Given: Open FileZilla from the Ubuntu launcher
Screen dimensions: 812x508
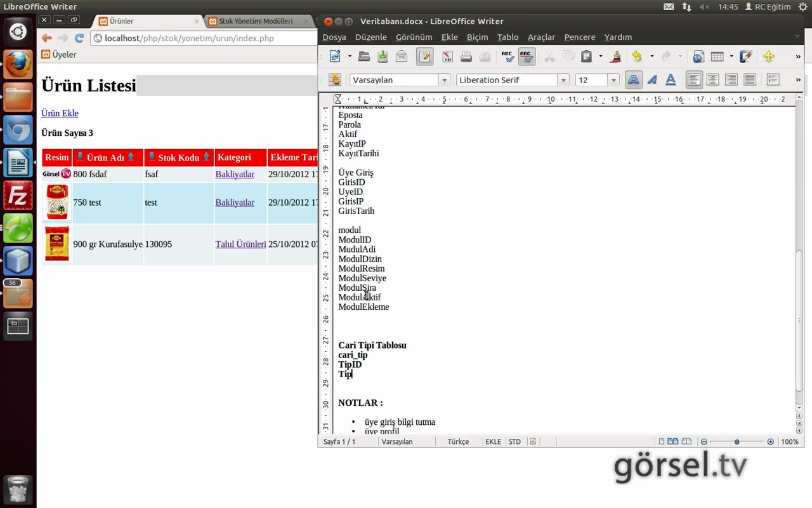Looking at the screenshot, I should tap(18, 196).
